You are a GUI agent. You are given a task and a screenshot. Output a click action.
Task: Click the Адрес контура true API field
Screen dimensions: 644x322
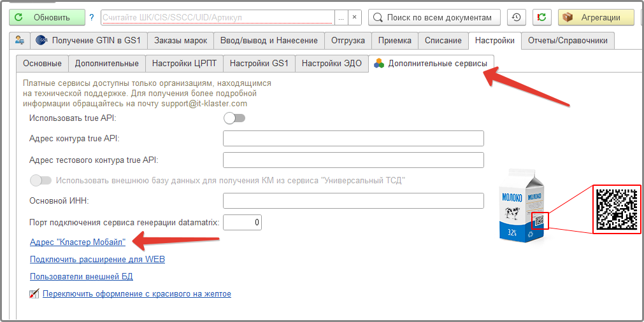tap(354, 139)
